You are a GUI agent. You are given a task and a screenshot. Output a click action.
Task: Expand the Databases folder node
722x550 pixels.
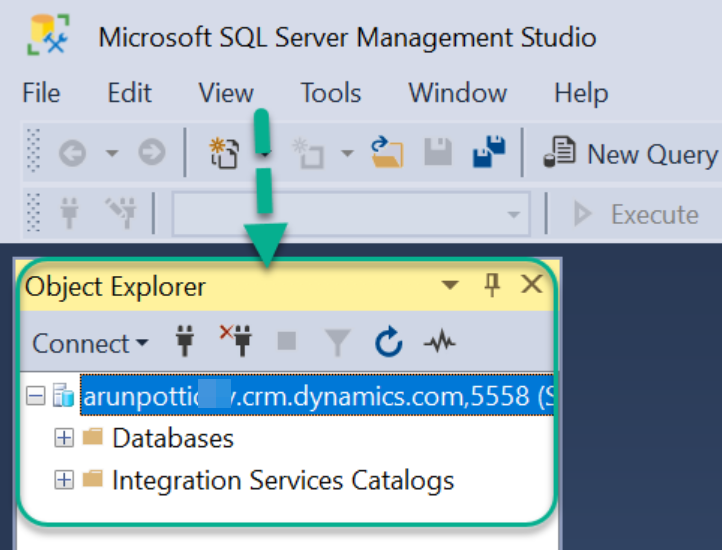tap(64, 438)
